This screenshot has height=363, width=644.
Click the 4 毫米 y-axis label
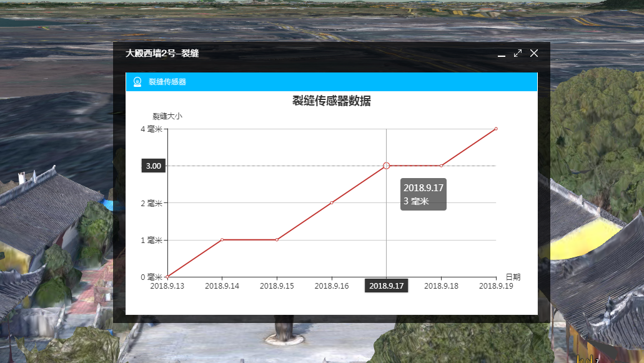coord(152,129)
